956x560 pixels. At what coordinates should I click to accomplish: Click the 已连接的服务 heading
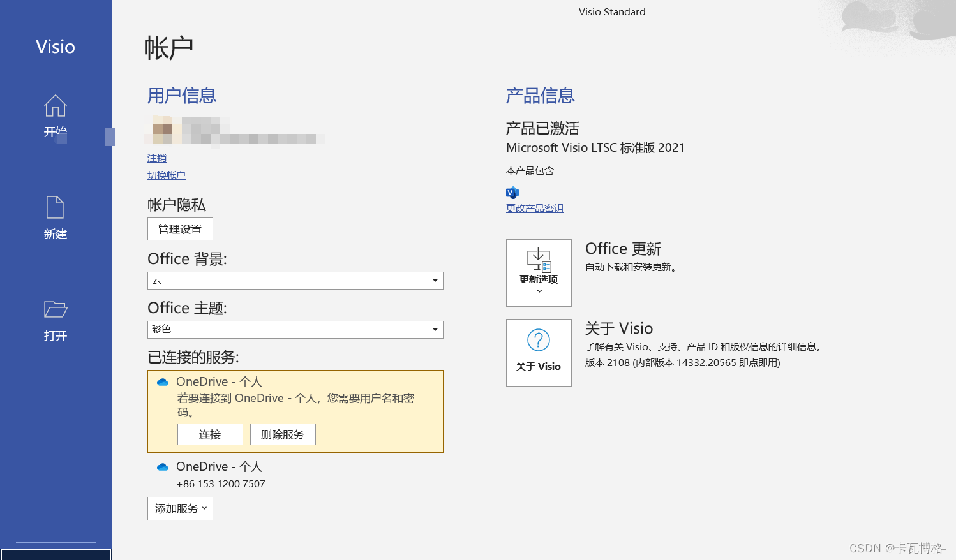193,357
